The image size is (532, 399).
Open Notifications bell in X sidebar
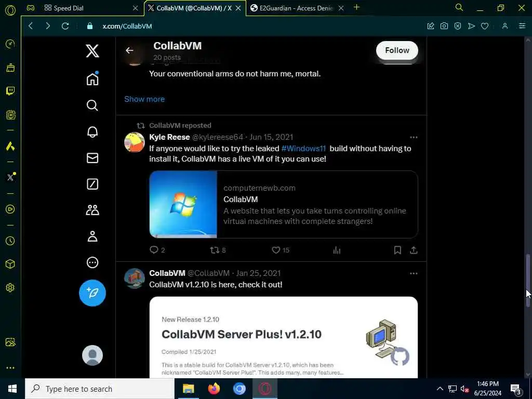[x=92, y=131]
